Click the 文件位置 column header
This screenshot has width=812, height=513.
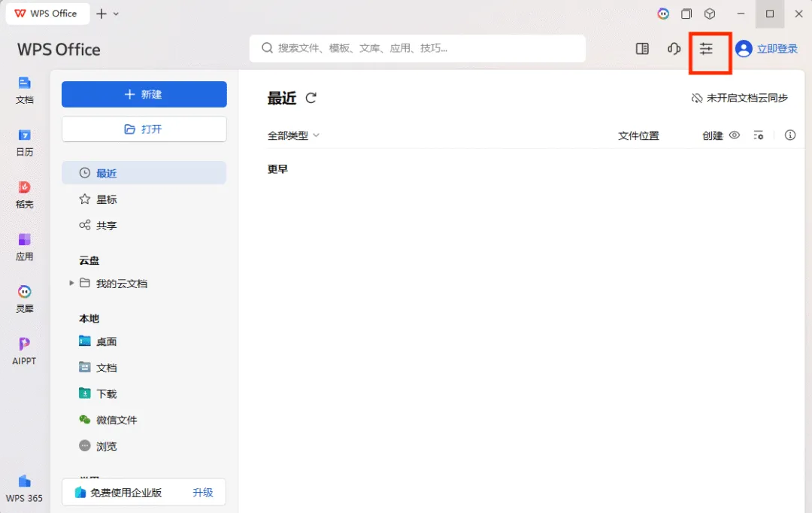pyautogui.click(x=638, y=135)
